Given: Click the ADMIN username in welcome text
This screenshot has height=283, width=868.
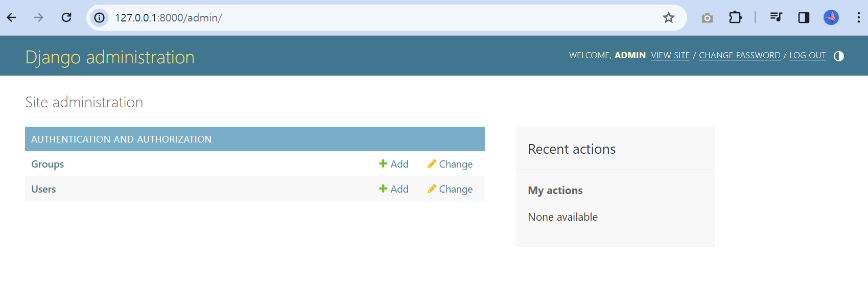Looking at the screenshot, I should [x=630, y=55].
